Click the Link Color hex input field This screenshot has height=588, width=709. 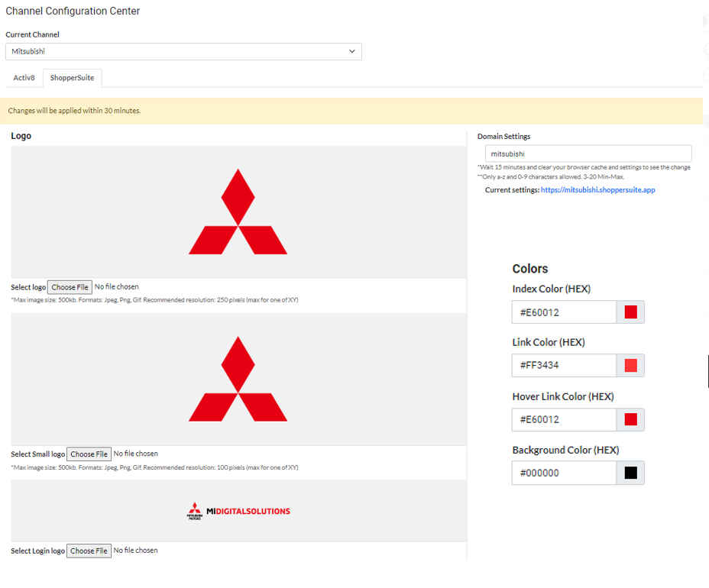pyautogui.click(x=564, y=365)
